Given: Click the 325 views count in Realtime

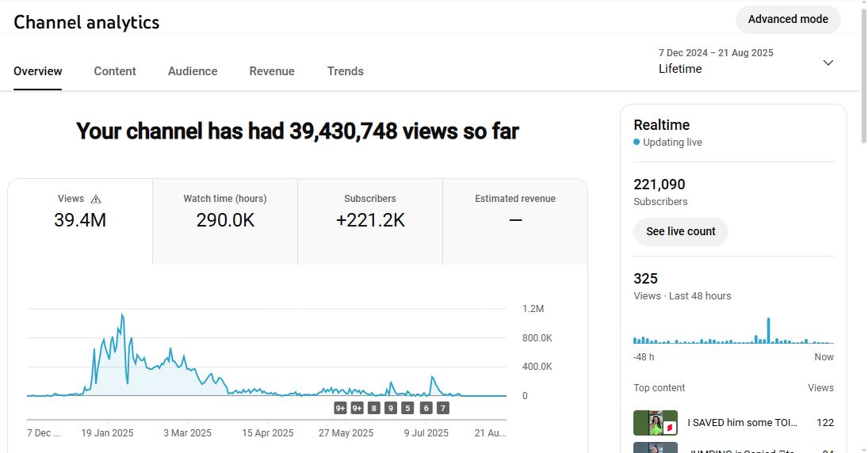Looking at the screenshot, I should click(x=645, y=279).
